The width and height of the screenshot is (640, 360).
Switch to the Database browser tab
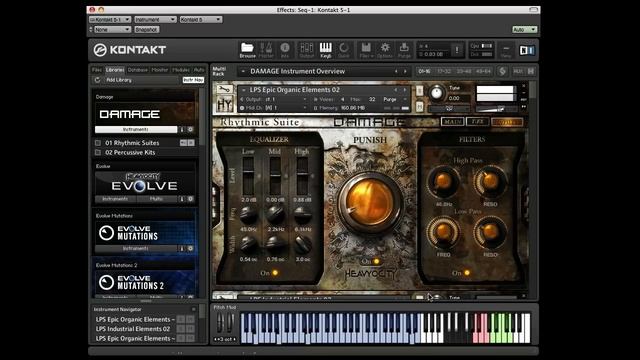pyautogui.click(x=138, y=70)
